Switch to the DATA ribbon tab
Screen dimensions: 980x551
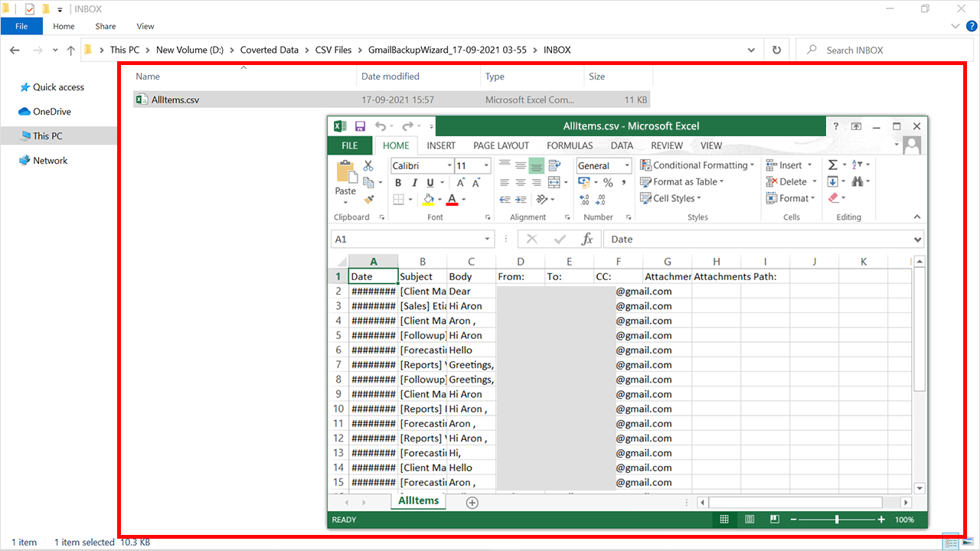point(622,145)
